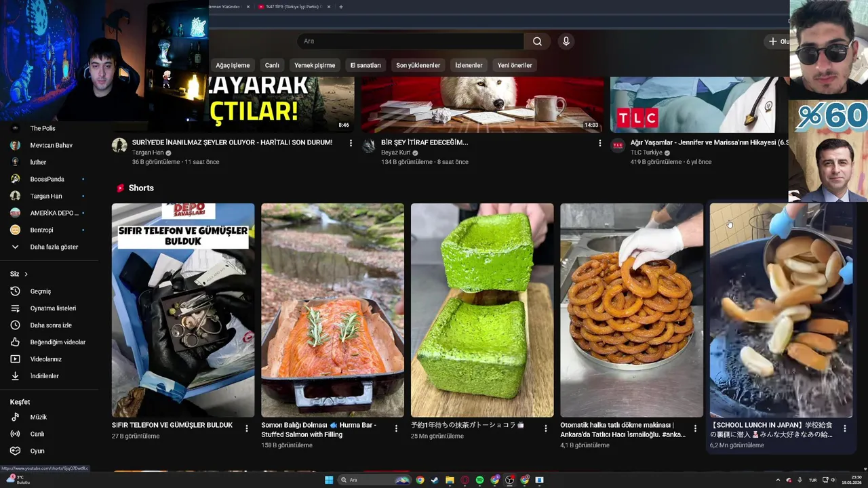Open Targan Han channel avatar under video
Screen dimensions: 868x488
tap(119, 145)
